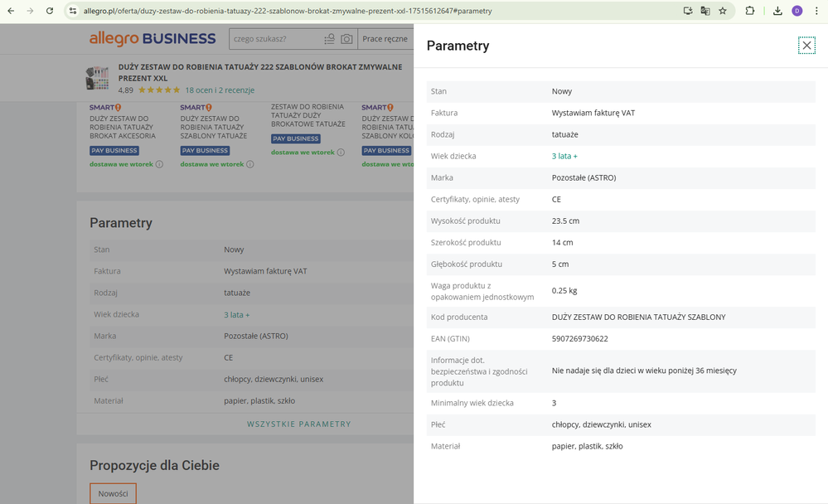Close the Parametry side panel
828x504 pixels.
pos(806,46)
